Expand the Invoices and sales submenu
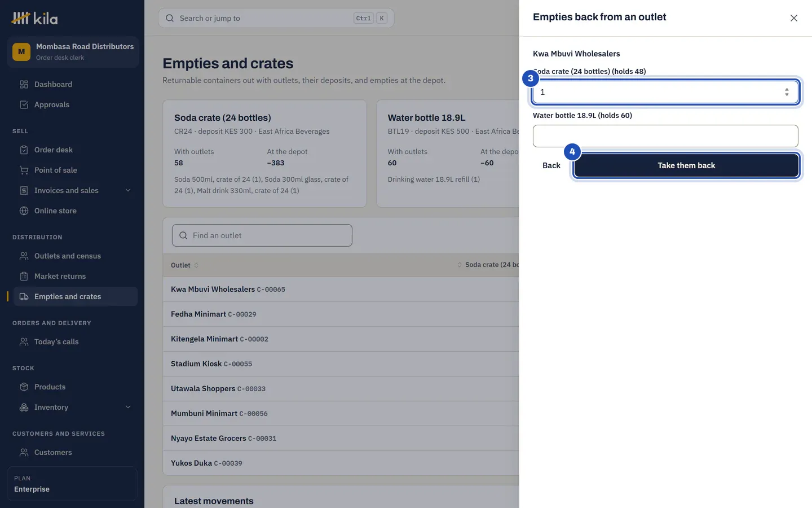Viewport: 812px width, 508px height. pos(128,190)
